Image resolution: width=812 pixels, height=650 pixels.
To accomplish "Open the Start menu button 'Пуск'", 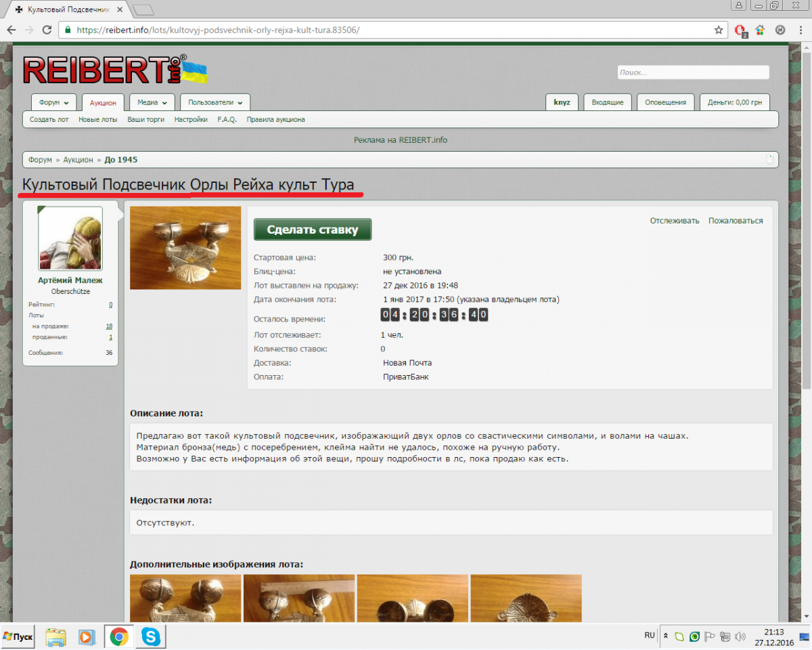I will point(18,636).
